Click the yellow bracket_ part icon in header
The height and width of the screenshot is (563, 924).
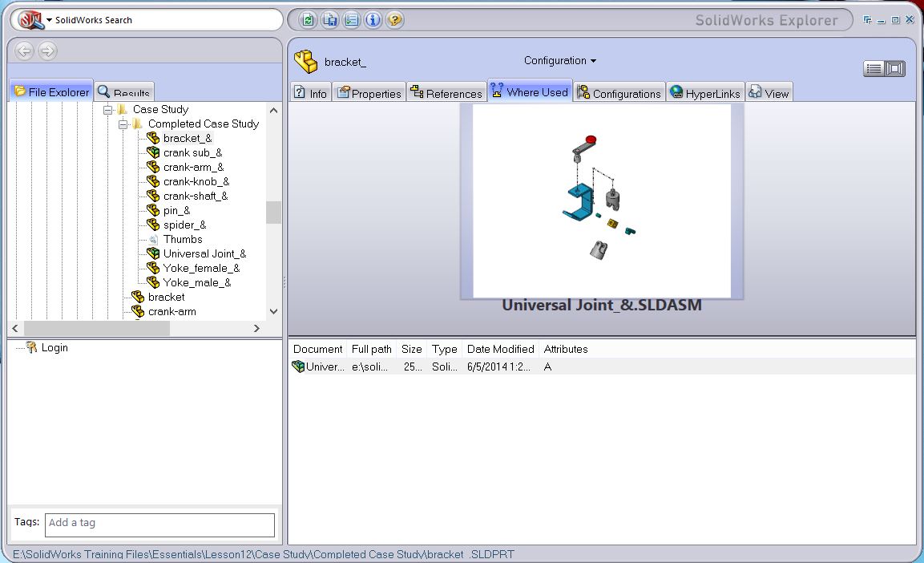306,61
